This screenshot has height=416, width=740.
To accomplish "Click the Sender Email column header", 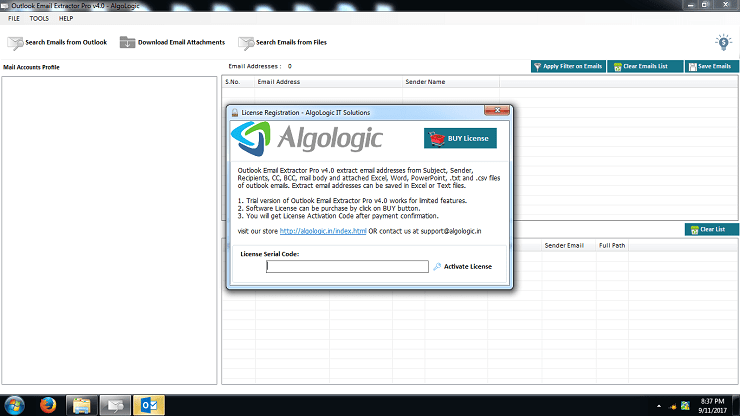I will [x=568, y=246].
